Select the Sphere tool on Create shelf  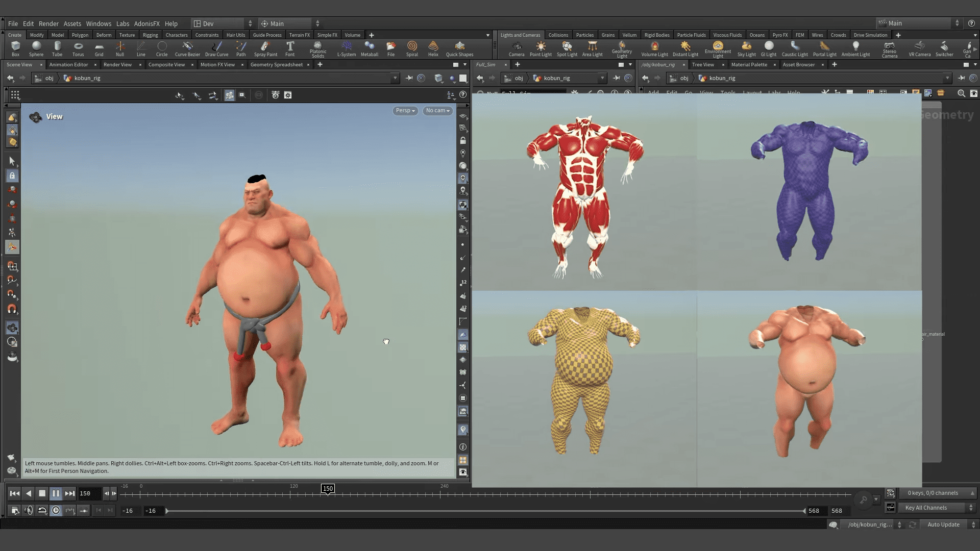click(36, 48)
